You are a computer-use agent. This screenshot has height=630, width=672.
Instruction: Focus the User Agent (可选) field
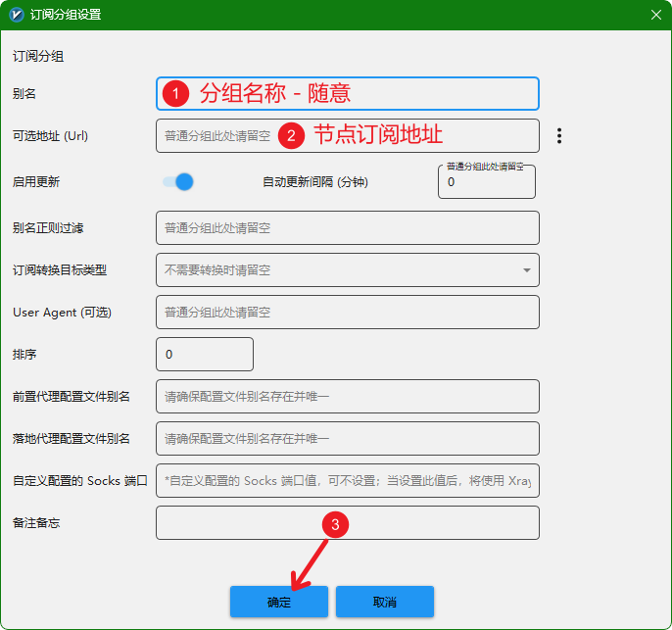[348, 312]
